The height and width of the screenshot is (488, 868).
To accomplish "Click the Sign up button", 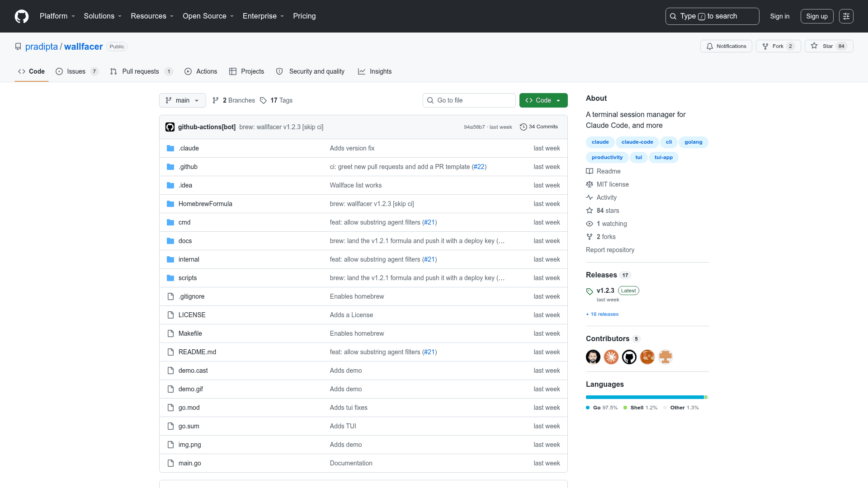I will tap(817, 16).
